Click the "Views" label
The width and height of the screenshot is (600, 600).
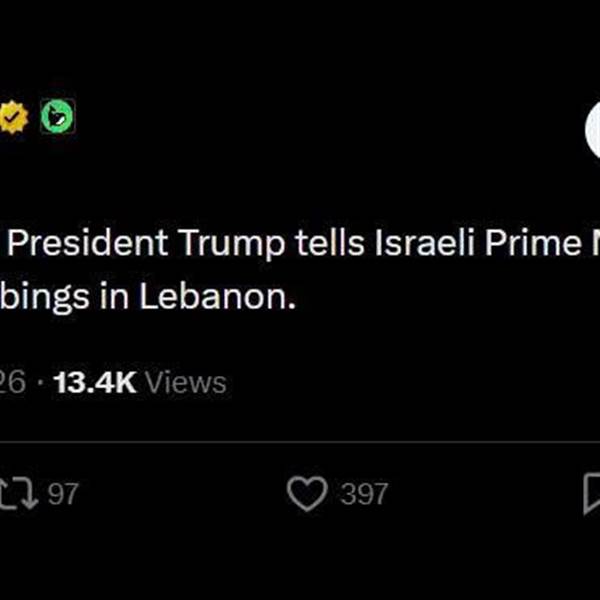pos(186,382)
